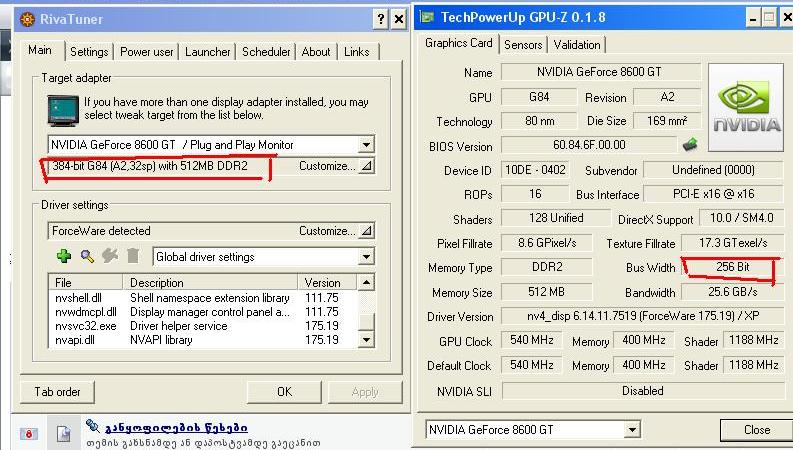Expand Customize arrow beside the 384-bit G84 text
This screenshot has width=793, height=450.
click(366, 166)
